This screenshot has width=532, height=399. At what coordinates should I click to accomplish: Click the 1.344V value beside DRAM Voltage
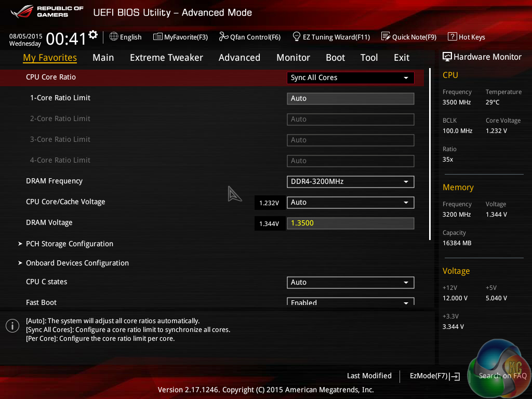click(x=269, y=224)
